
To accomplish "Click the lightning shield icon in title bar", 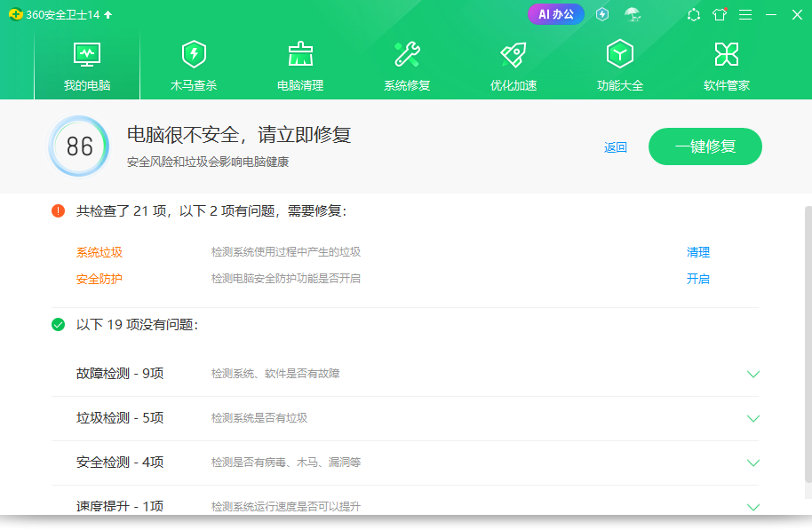I will pyautogui.click(x=602, y=14).
